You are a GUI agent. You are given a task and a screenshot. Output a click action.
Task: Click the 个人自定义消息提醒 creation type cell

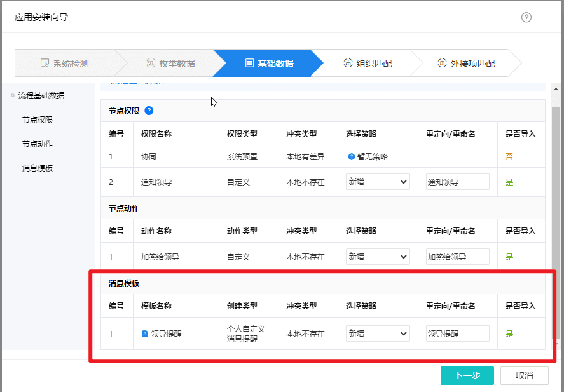coord(249,334)
